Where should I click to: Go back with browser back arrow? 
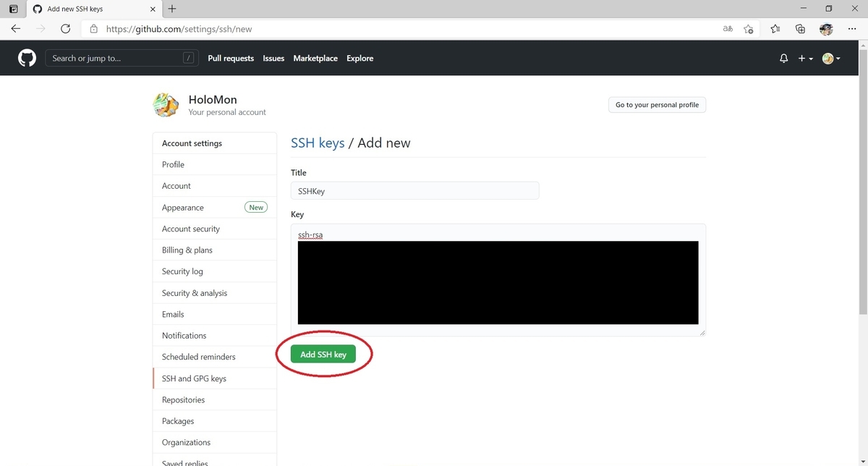click(x=16, y=29)
